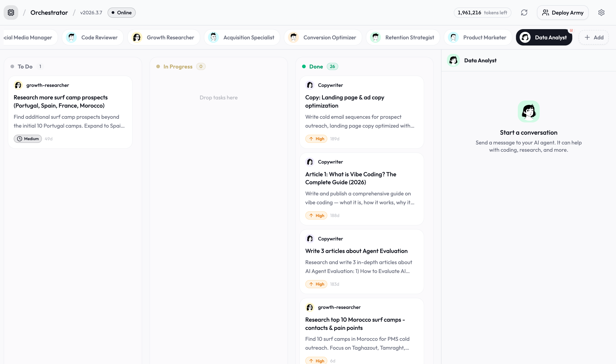
Task: Click Data Analyst avatar in chat header
Action: [x=453, y=60]
